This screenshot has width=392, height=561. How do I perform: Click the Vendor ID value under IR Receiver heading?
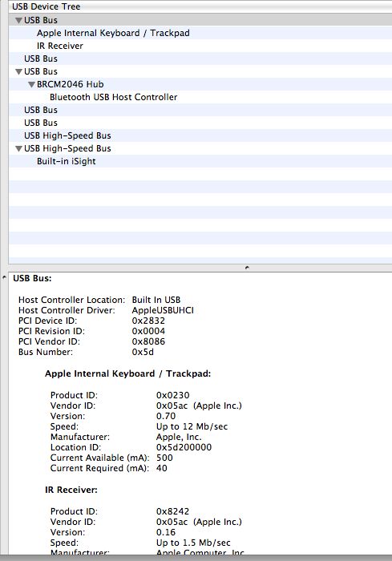point(199,522)
